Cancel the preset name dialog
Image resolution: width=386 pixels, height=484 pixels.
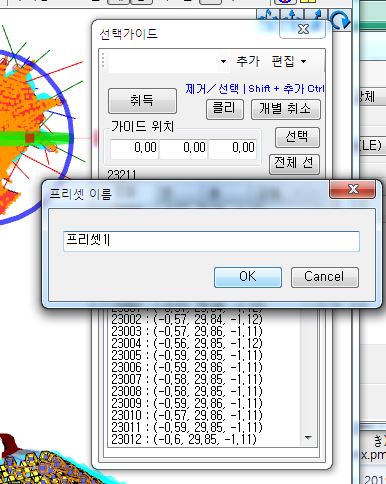point(325,277)
